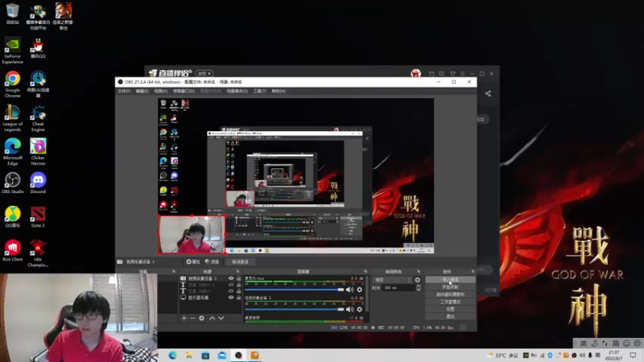
Task: Move the selected source up
Action: 213,318
